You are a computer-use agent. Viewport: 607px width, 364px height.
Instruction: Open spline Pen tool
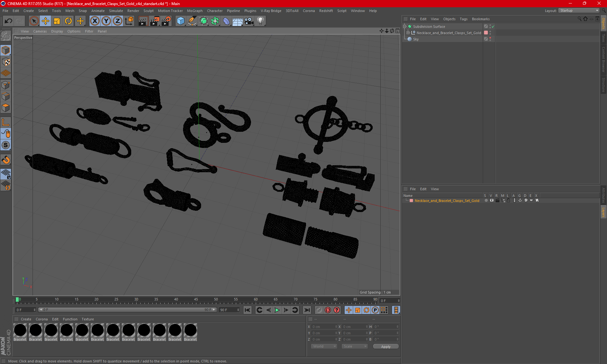(192, 21)
